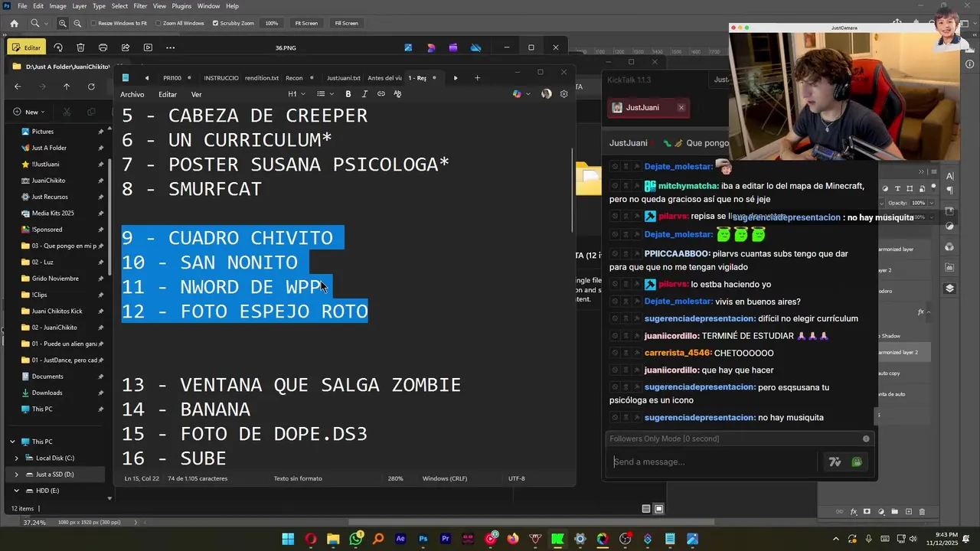Click the Editar button in Photos viewer
The height and width of the screenshot is (551, 980).
[27, 47]
